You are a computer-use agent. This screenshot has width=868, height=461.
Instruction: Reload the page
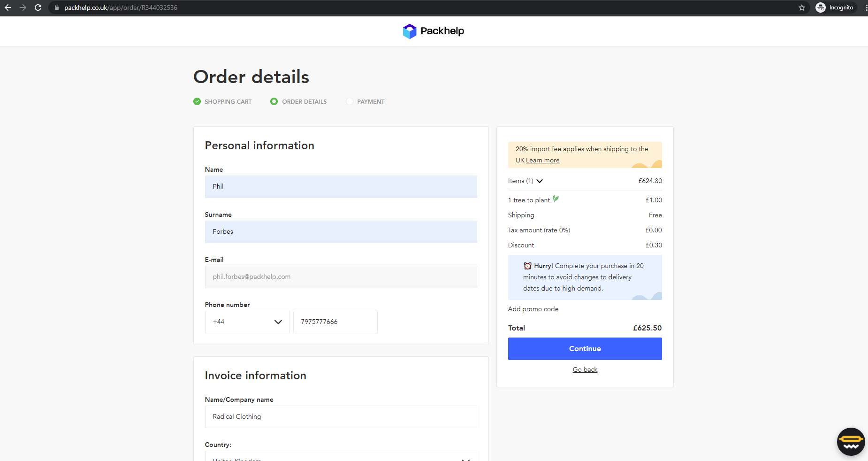pyautogui.click(x=38, y=8)
